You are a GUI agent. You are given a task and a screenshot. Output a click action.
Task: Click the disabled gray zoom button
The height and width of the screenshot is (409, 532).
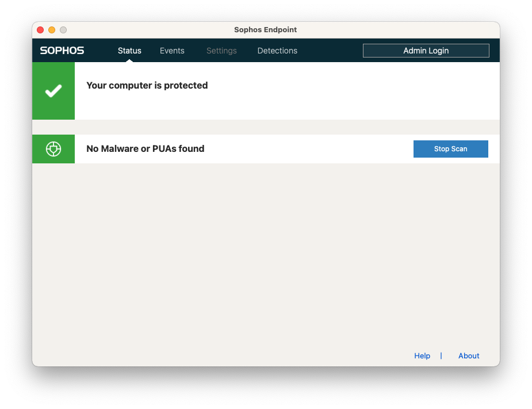coord(63,30)
